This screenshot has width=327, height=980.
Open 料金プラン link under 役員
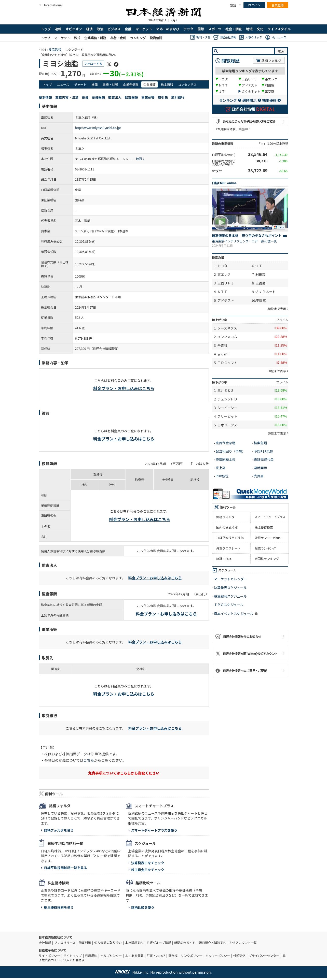tap(124, 439)
